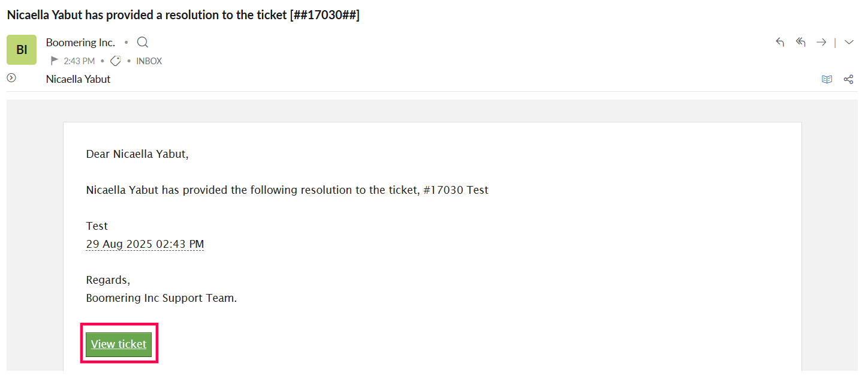The height and width of the screenshot is (378, 868).
Task: Click the Reply arrow icon
Action: 780,42
